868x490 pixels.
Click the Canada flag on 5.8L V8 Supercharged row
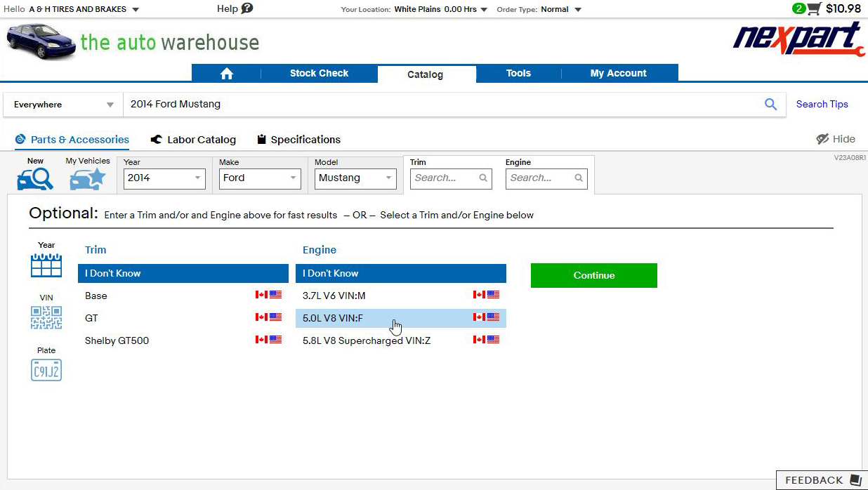pyautogui.click(x=480, y=340)
